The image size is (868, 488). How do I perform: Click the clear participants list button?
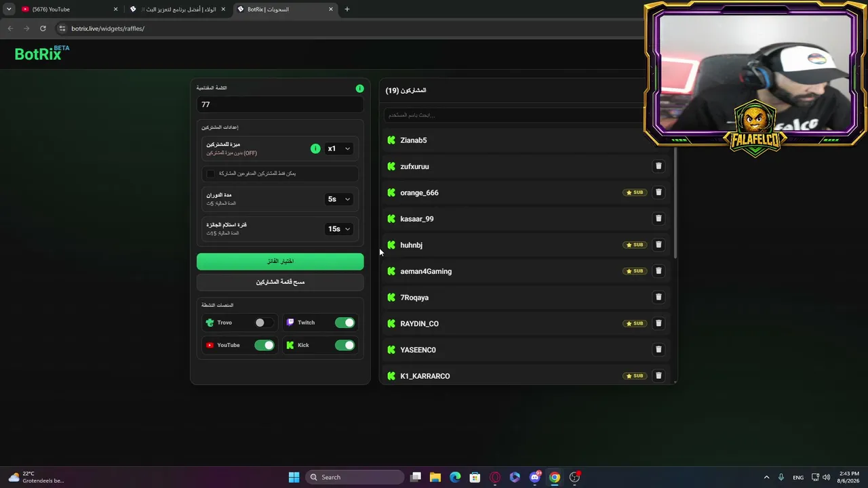pos(280,282)
